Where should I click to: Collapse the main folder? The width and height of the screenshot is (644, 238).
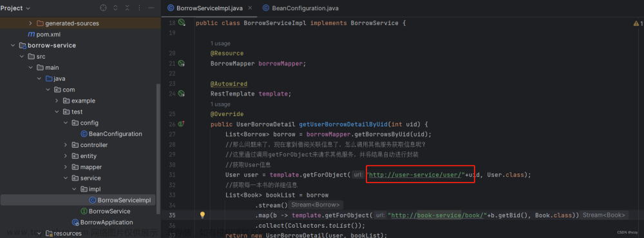[x=30, y=68]
